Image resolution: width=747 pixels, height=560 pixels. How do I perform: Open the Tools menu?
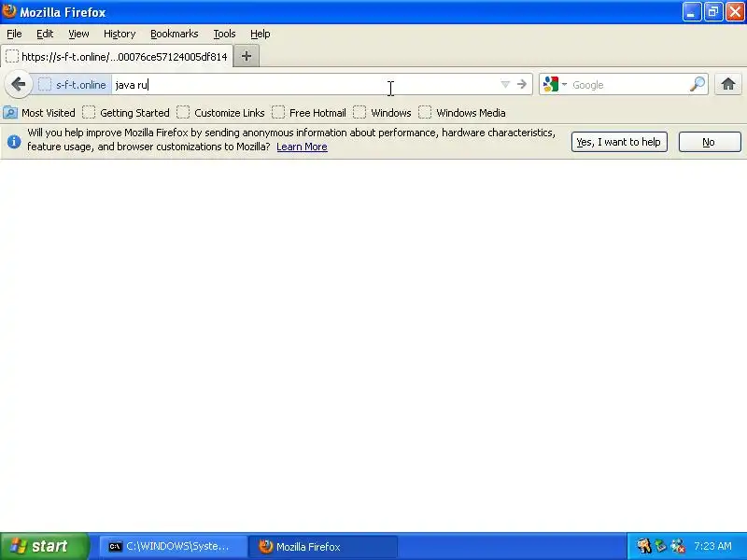(x=224, y=34)
